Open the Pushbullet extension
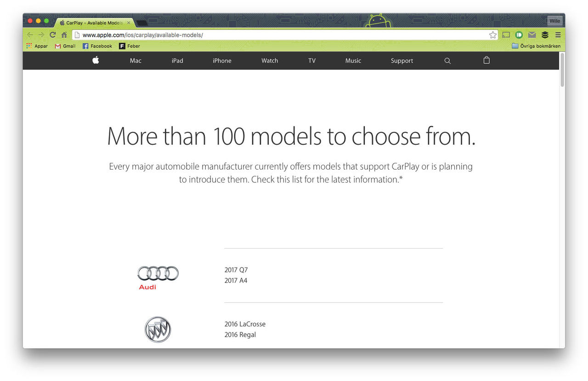The width and height of the screenshot is (588, 381). point(519,34)
